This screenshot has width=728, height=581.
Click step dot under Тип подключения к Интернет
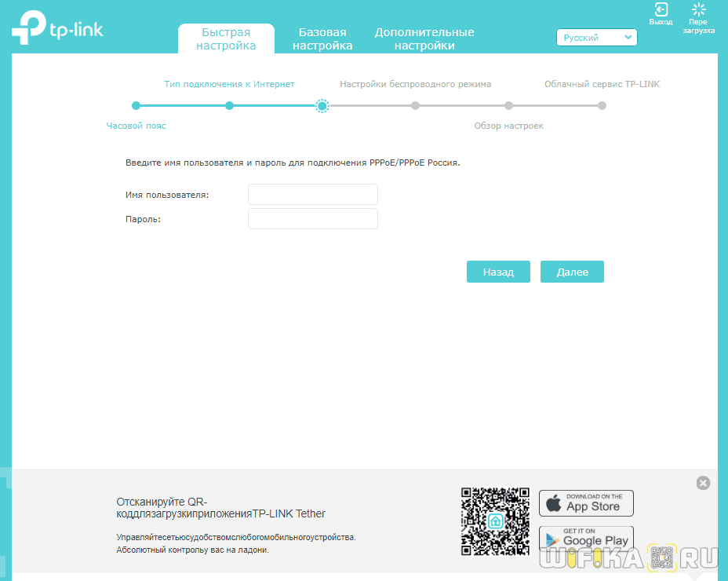(x=229, y=105)
